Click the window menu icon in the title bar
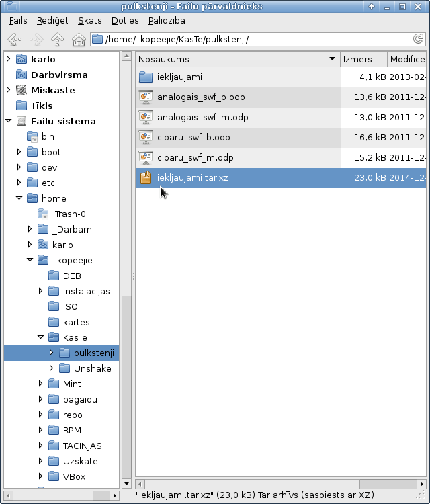The image size is (430, 504). [x=12, y=7]
